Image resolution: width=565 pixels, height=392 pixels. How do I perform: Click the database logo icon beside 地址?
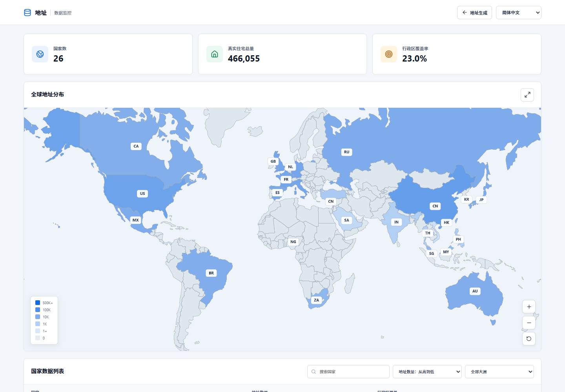point(27,13)
